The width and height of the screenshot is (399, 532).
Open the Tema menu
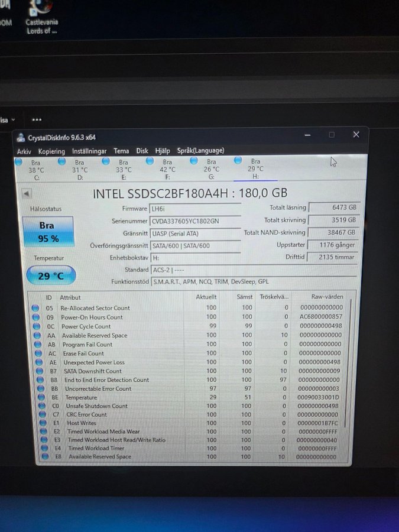[x=121, y=151]
